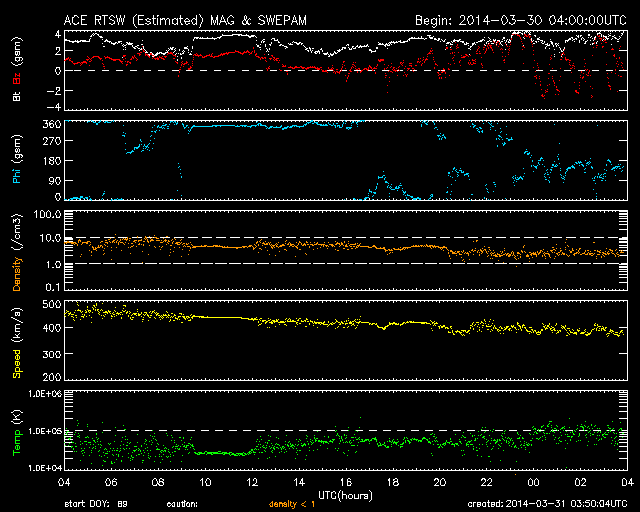The image size is (640, 512).
Task: Click the '08' hour tick label
Action: point(158,482)
